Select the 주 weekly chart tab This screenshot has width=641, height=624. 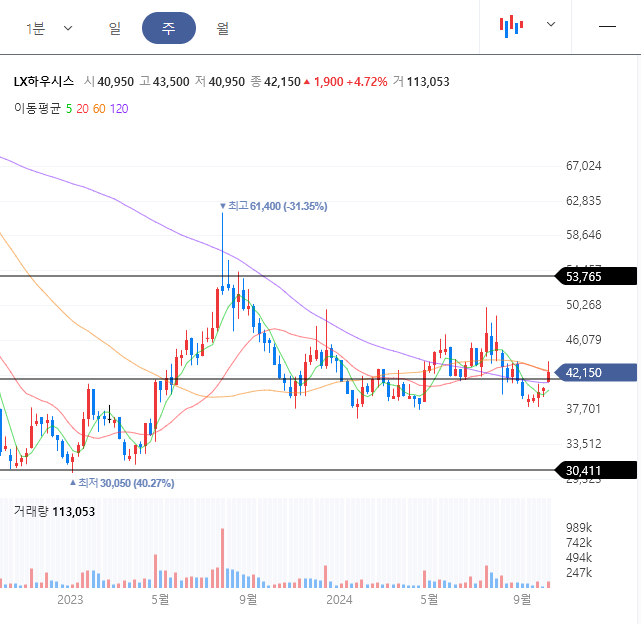pos(168,28)
